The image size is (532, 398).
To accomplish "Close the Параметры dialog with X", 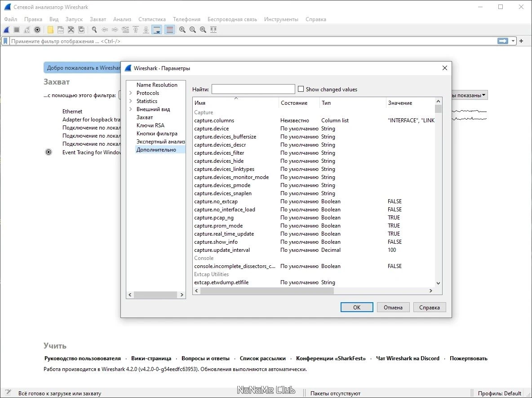I will 444,68.
